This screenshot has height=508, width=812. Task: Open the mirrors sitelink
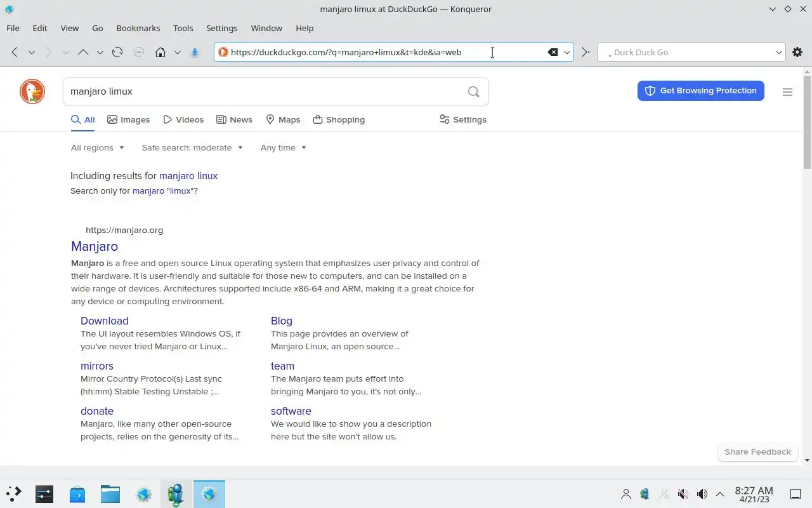pos(97,366)
